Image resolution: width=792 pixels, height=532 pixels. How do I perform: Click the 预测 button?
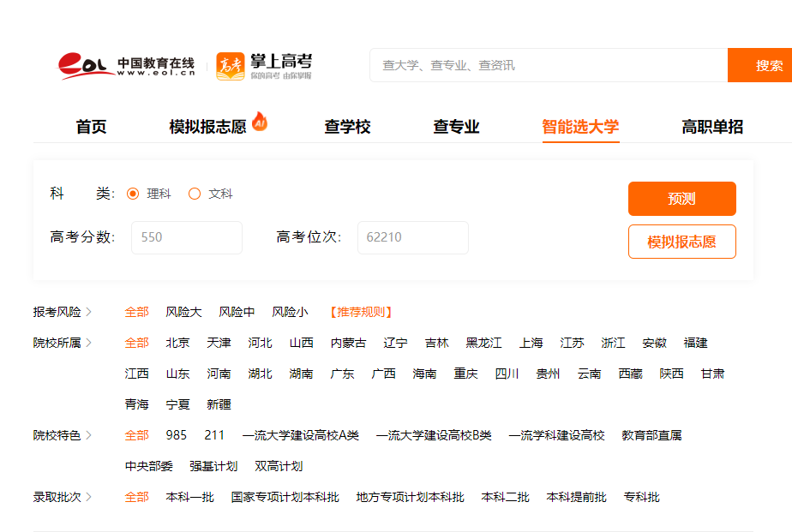(x=682, y=199)
